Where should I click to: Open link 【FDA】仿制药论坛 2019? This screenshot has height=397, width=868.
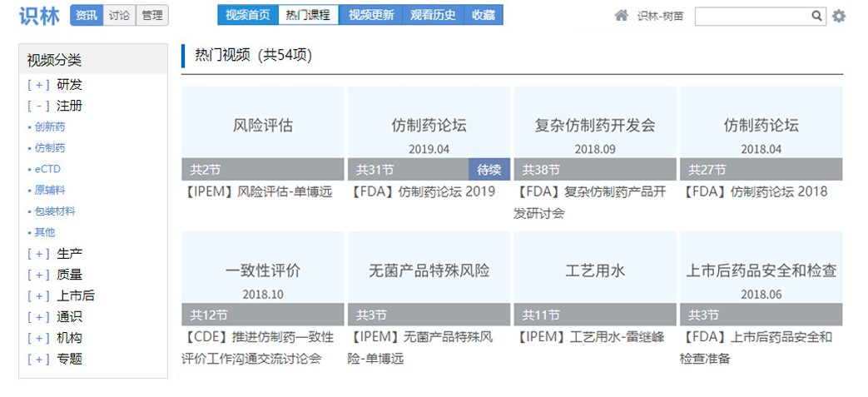point(422,191)
